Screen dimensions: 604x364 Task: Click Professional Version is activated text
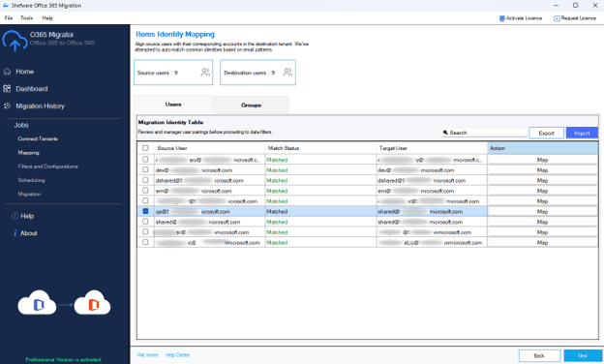pos(63,359)
